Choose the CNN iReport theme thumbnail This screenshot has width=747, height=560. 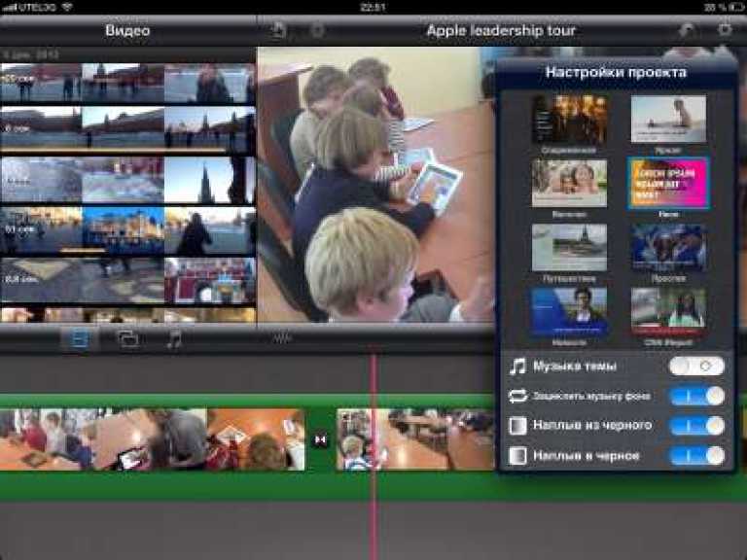pos(668,311)
